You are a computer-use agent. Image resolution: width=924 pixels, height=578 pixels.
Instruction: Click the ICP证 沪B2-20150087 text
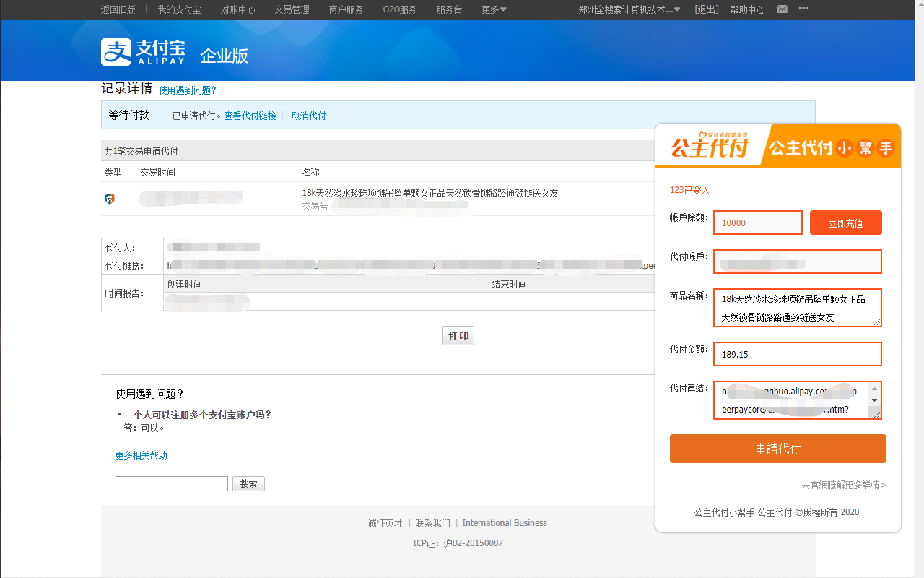tap(458, 543)
